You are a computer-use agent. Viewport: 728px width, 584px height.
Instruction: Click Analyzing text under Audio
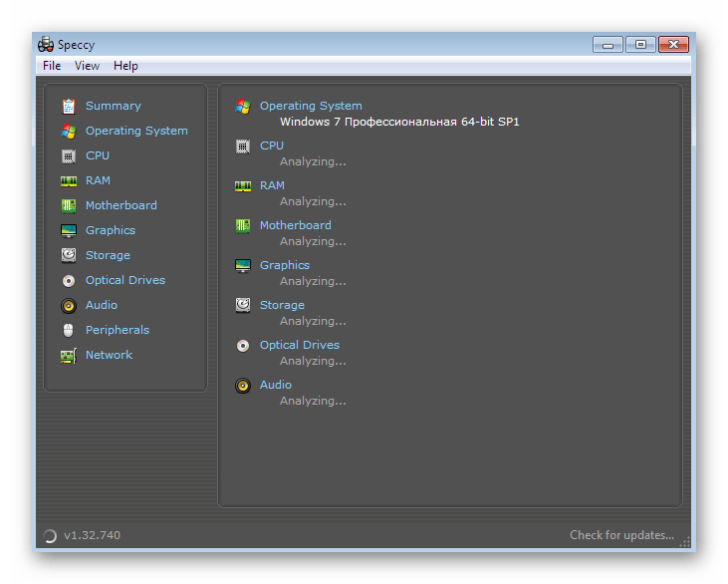313,402
